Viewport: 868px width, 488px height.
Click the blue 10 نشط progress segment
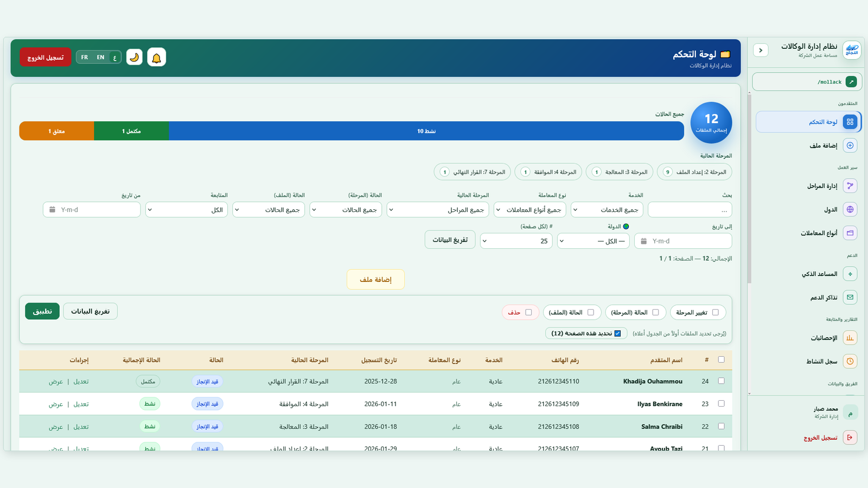(426, 131)
